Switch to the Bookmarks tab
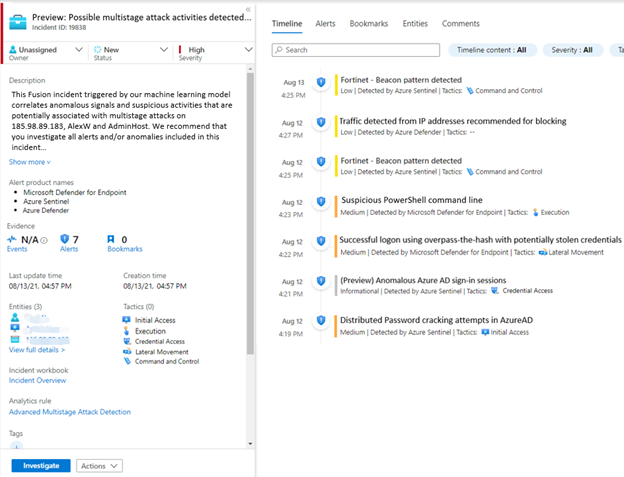 (369, 24)
